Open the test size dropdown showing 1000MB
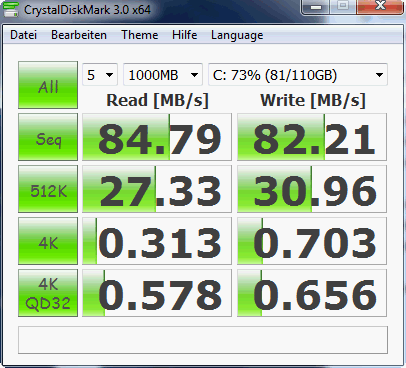Viewport: 406px width, 368px height. tap(163, 75)
